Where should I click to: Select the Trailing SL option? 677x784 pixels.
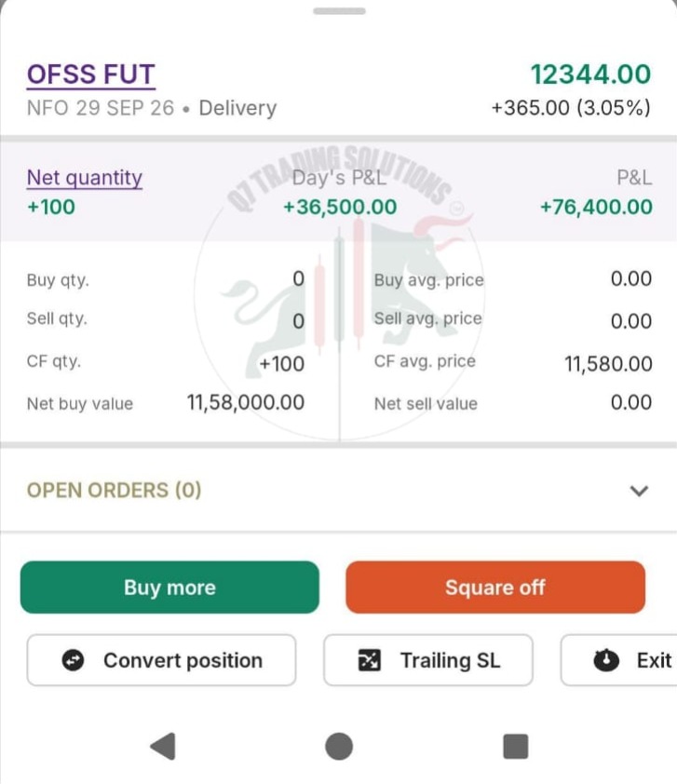(428, 660)
